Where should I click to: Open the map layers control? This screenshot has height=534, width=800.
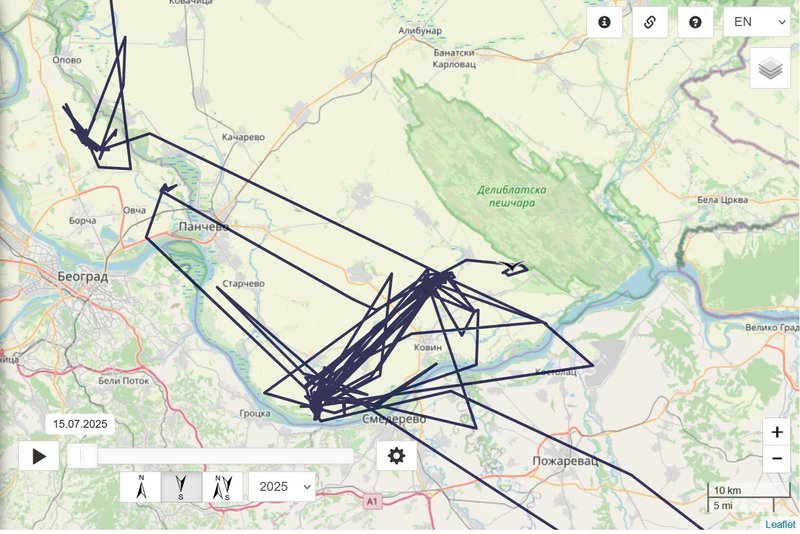point(770,68)
